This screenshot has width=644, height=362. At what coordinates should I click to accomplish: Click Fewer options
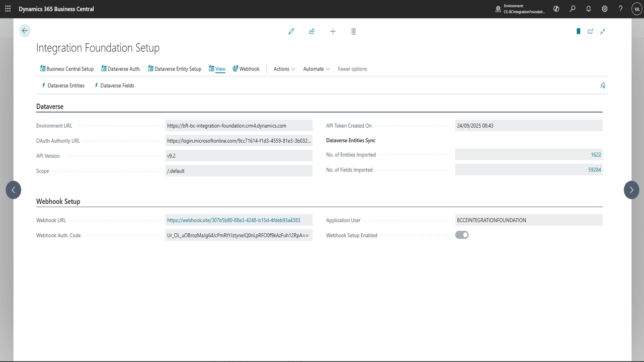point(352,69)
